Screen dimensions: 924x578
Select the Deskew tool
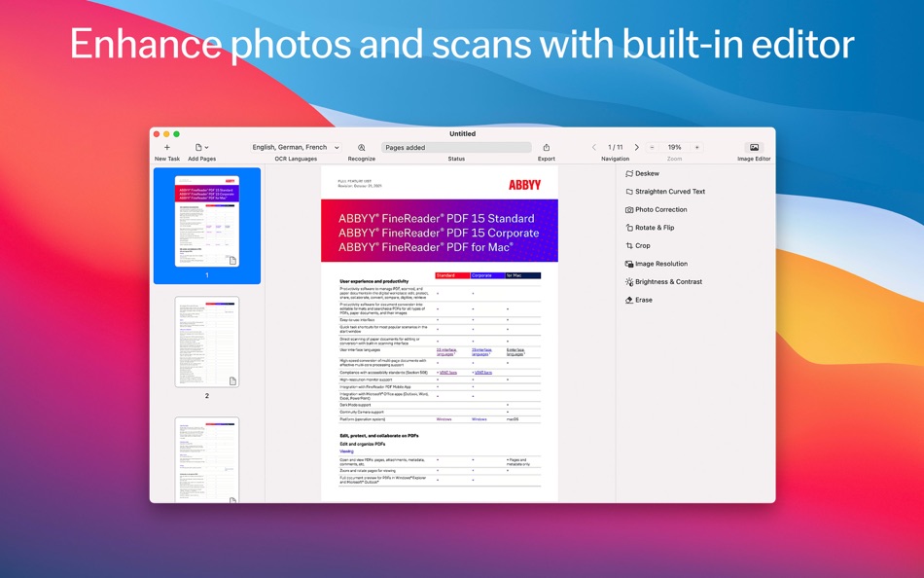tap(642, 173)
